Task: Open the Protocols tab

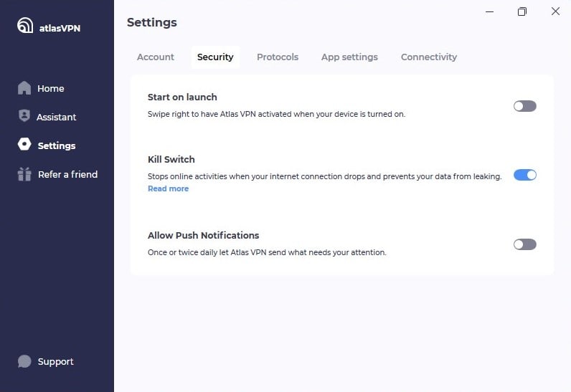Action: tap(278, 57)
